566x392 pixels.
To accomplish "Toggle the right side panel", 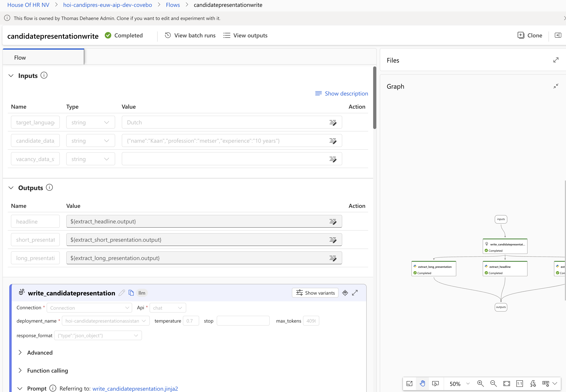I will 558,35.
